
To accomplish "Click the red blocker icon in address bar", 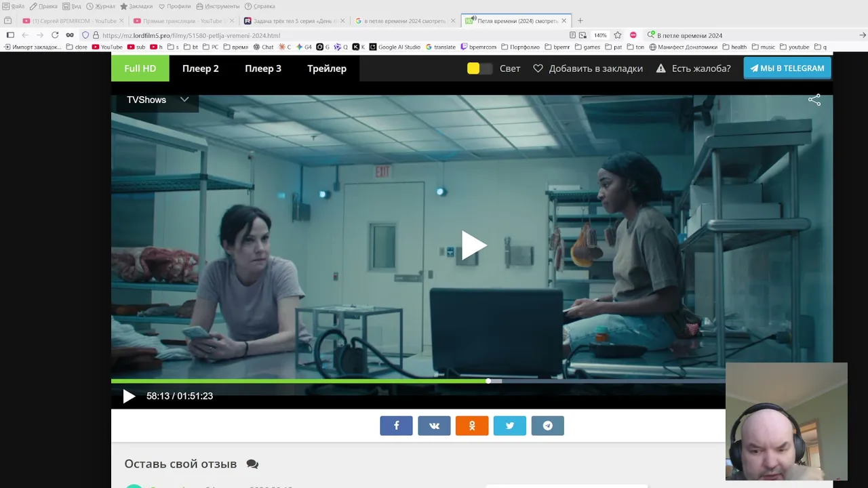I will (x=633, y=35).
